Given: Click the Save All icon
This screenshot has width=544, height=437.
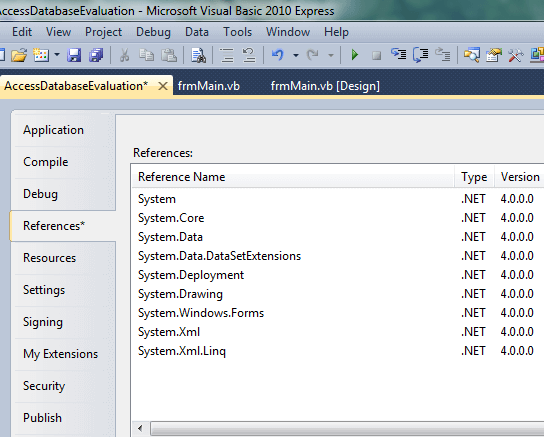Looking at the screenshot, I should 96,55.
